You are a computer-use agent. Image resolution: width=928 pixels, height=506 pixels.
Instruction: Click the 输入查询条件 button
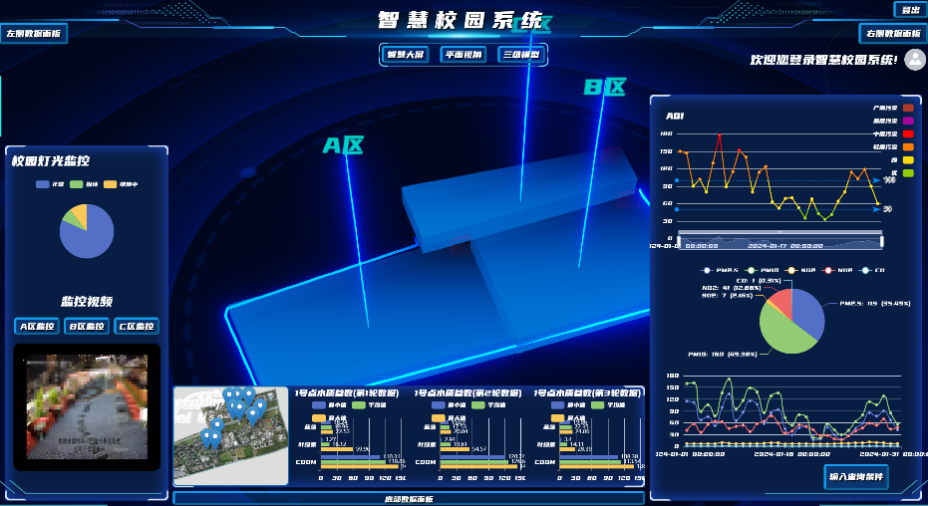coord(857,476)
